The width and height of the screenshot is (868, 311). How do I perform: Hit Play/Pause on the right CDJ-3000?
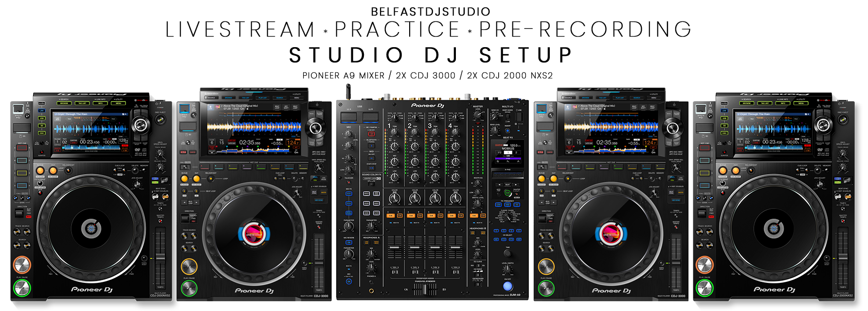[x=545, y=288]
